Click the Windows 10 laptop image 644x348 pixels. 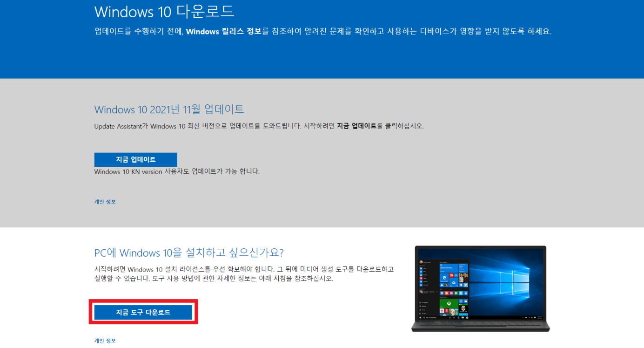(480, 289)
